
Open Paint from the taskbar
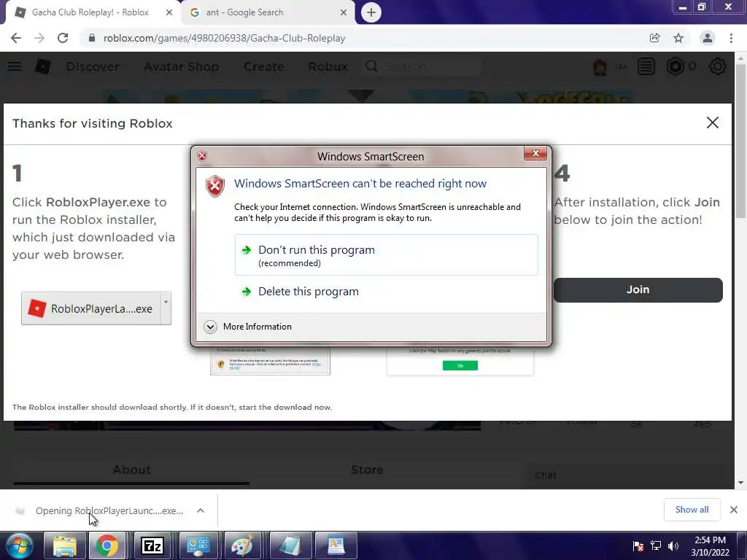pos(243,545)
